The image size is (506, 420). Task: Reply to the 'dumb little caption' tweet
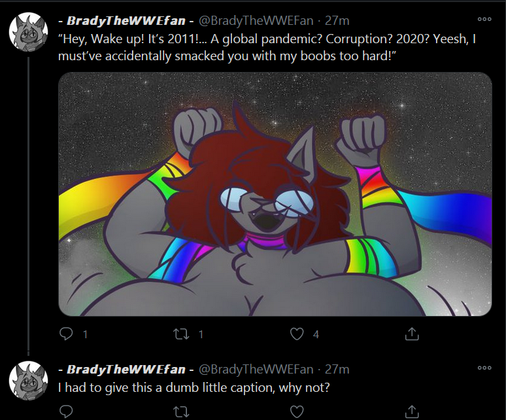66,411
